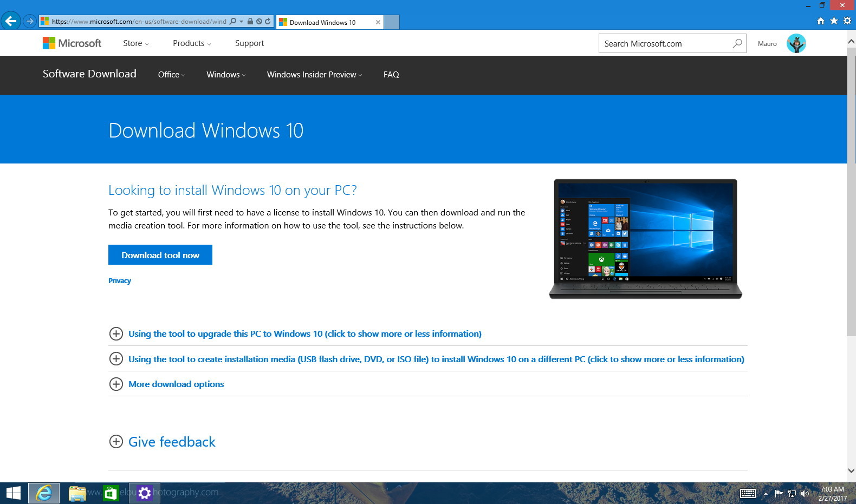The image size is (856, 504).
Task: Open File Explorer from taskbar
Action: pyautogui.click(x=77, y=493)
